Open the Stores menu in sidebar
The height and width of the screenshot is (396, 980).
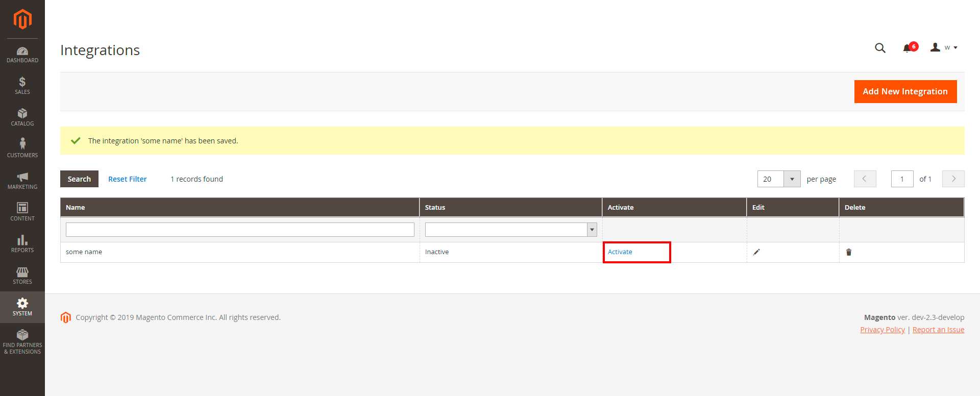tap(22, 276)
